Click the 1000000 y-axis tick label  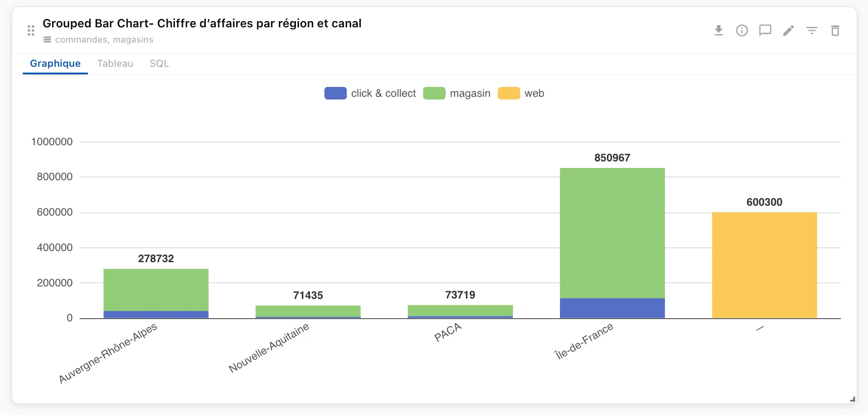click(x=52, y=142)
